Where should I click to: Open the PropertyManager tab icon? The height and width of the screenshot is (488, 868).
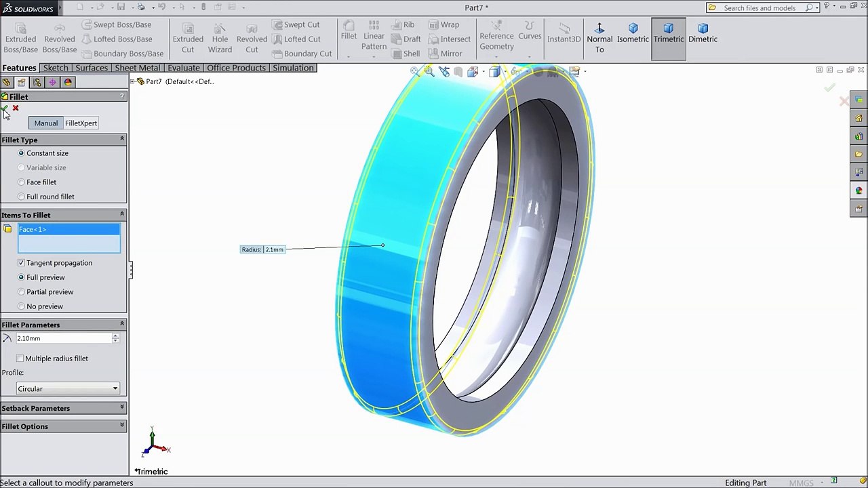22,82
